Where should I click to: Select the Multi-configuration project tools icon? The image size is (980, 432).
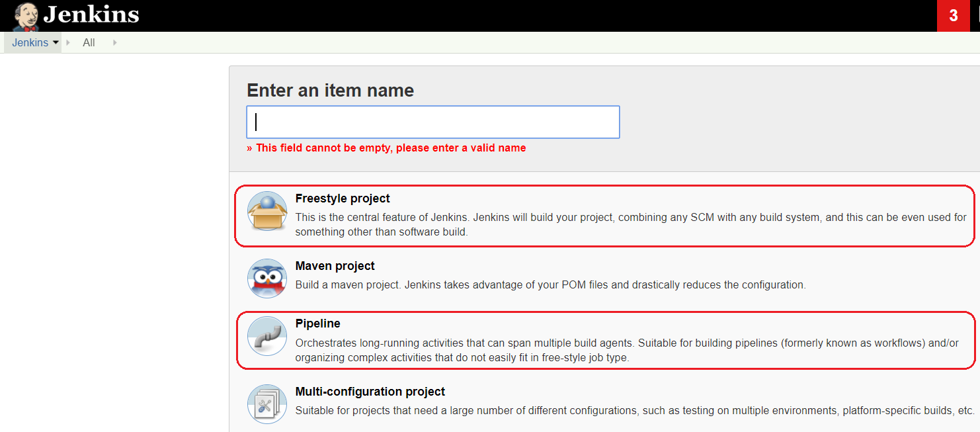pos(267,404)
